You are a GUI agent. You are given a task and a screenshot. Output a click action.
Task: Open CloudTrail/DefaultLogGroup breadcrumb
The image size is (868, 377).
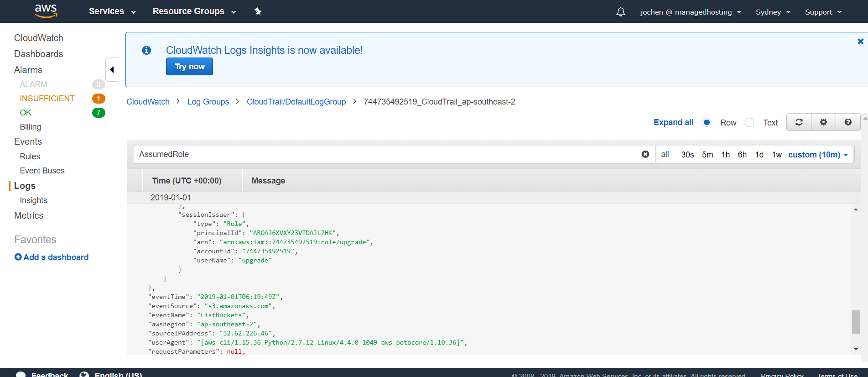click(296, 102)
